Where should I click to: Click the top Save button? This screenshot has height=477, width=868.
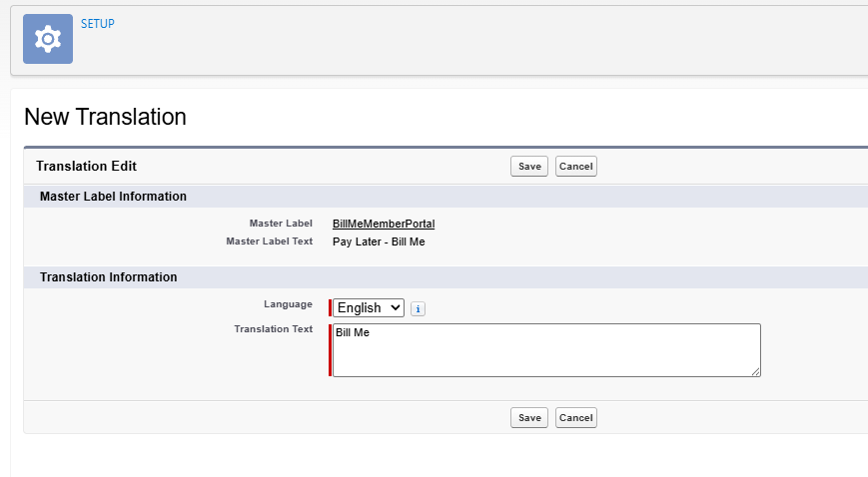tap(528, 167)
